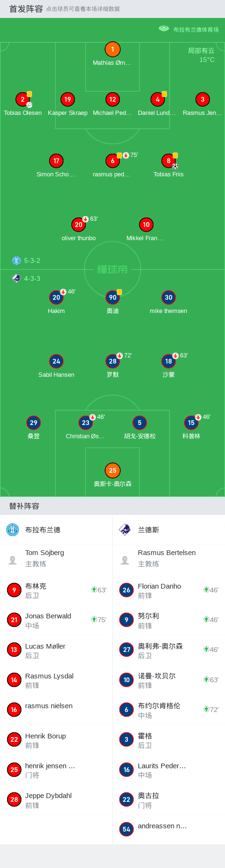225x868 pixels.
Task: Select Jonas Berwald number 21 substitute
Action: tap(56, 620)
